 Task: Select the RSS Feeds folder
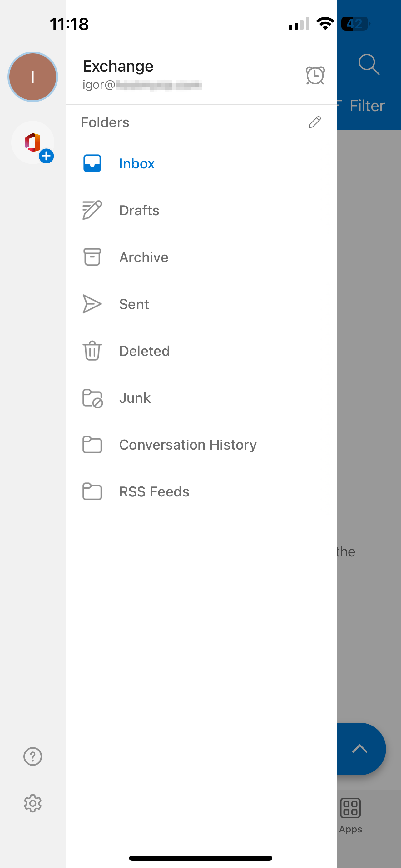[x=154, y=491]
